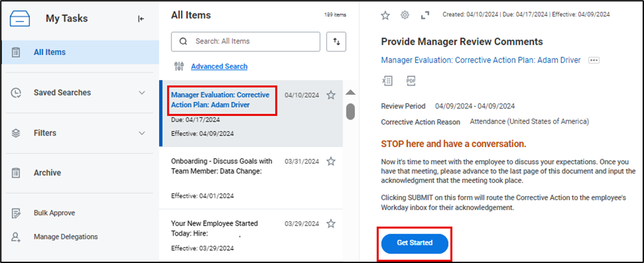Export task as PDF icon
Viewport: 644px width, 263px height.
[411, 81]
